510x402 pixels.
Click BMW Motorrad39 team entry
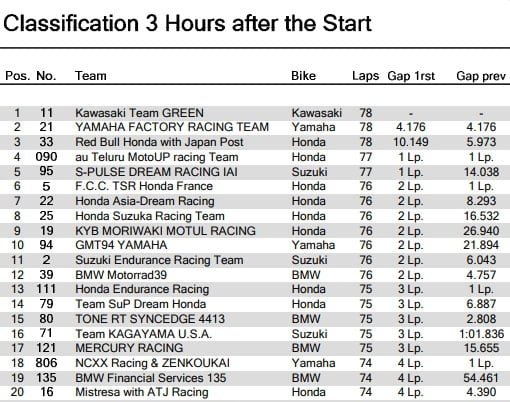coord(121,275)
